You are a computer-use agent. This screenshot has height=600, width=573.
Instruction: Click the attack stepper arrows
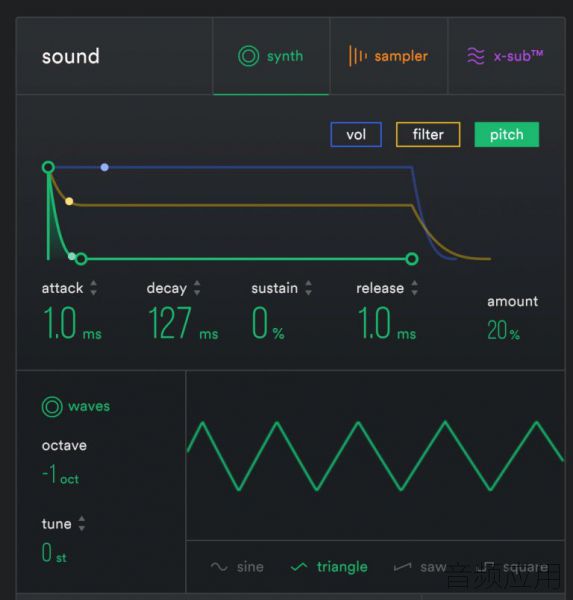click(x=93, y=288)
